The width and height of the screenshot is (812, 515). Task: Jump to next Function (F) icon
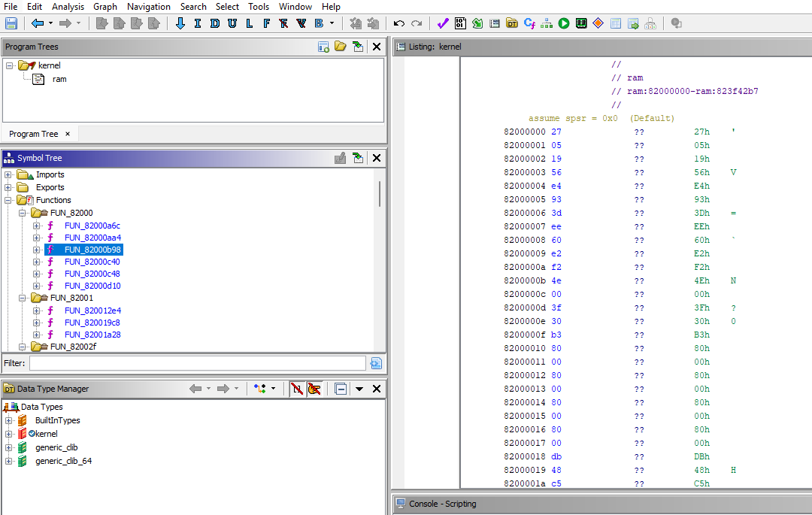click(266, 23)
